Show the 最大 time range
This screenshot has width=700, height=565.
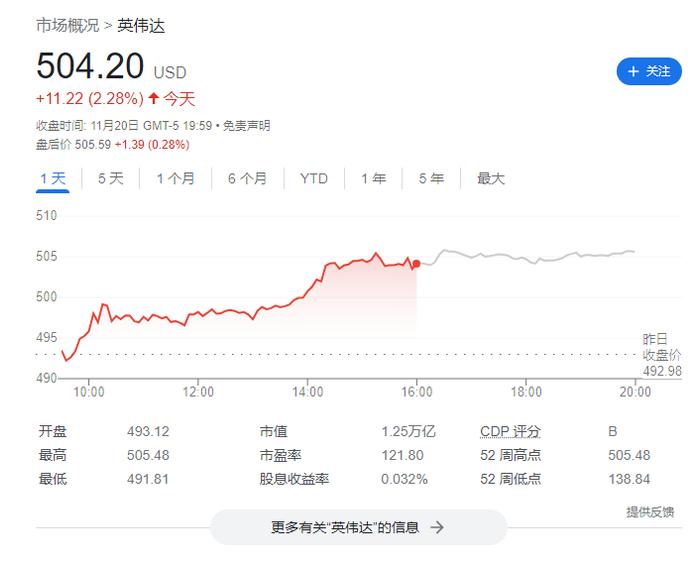pos(490,179)
